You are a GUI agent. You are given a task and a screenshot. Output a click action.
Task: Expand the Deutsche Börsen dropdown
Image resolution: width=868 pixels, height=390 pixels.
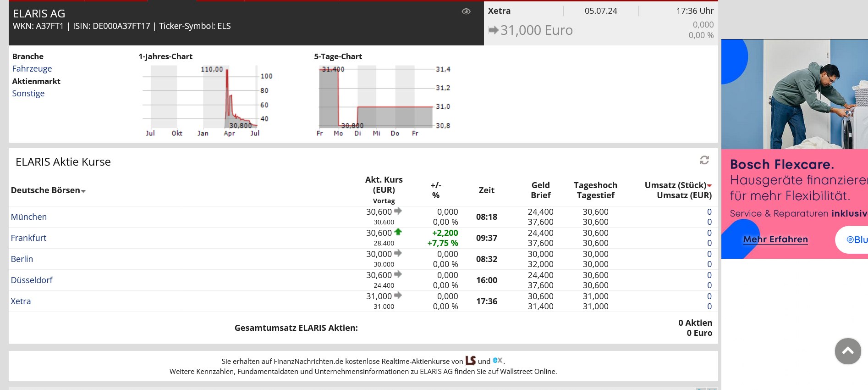pos(83,191)
